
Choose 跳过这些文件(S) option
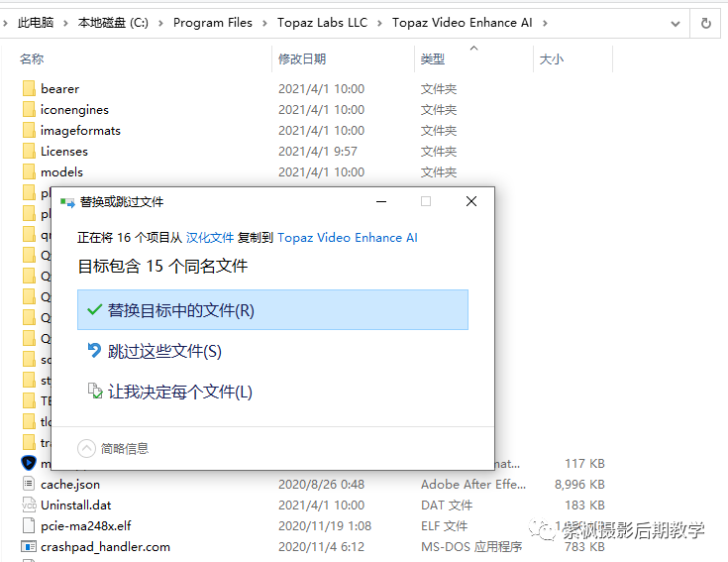tap(272, 351)
